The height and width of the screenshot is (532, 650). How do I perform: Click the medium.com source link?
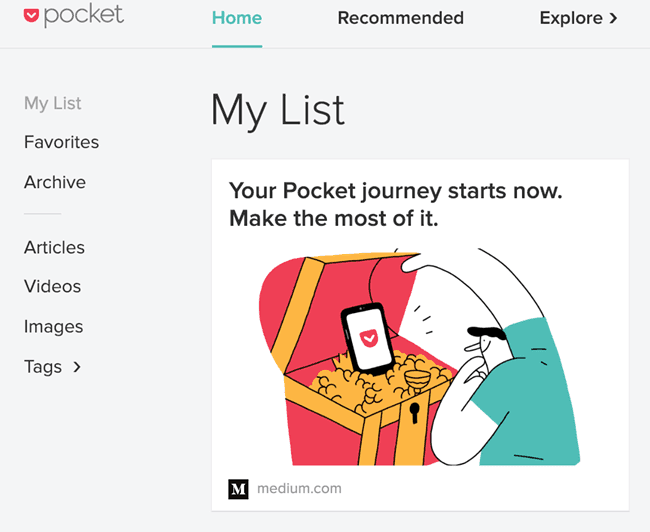(299, 489)
